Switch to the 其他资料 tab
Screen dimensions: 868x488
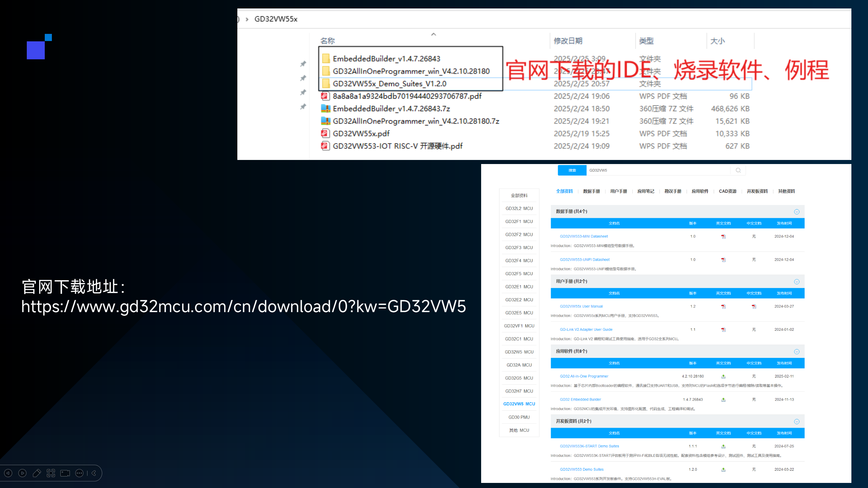(786, 191)
